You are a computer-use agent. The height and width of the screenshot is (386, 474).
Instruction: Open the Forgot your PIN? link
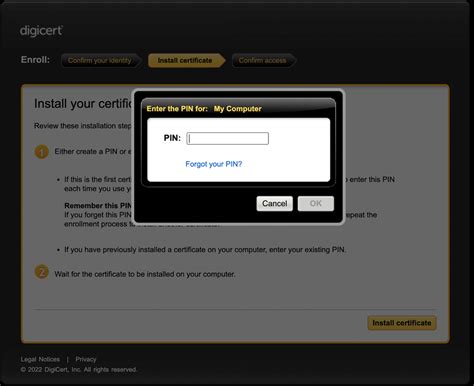(x=214, y=164)
